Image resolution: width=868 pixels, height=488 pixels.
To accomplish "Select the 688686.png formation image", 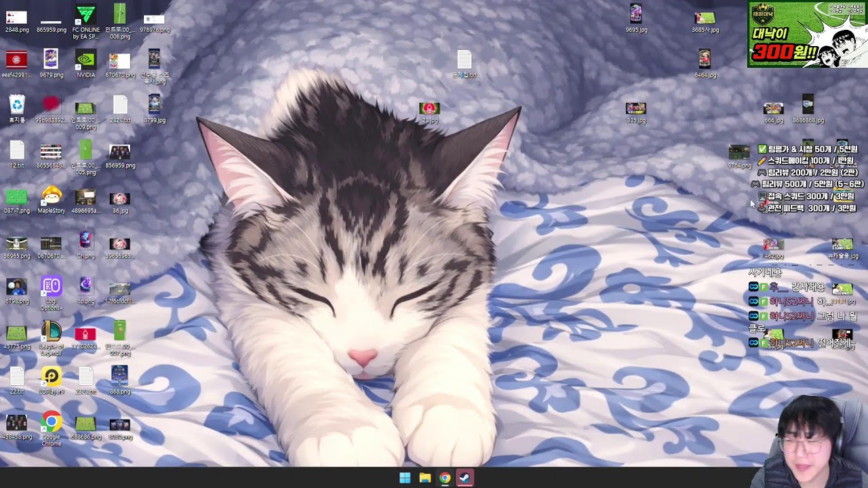I will (85, 425).
